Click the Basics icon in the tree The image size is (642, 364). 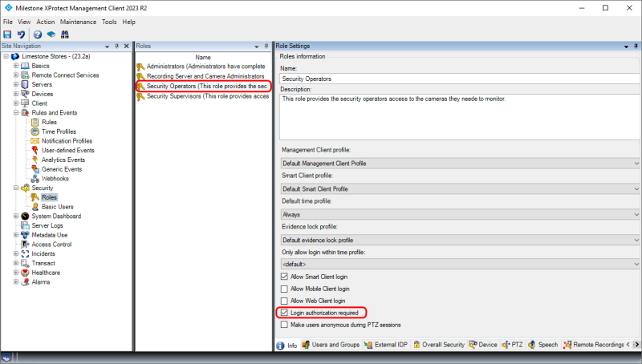(26, 66)
